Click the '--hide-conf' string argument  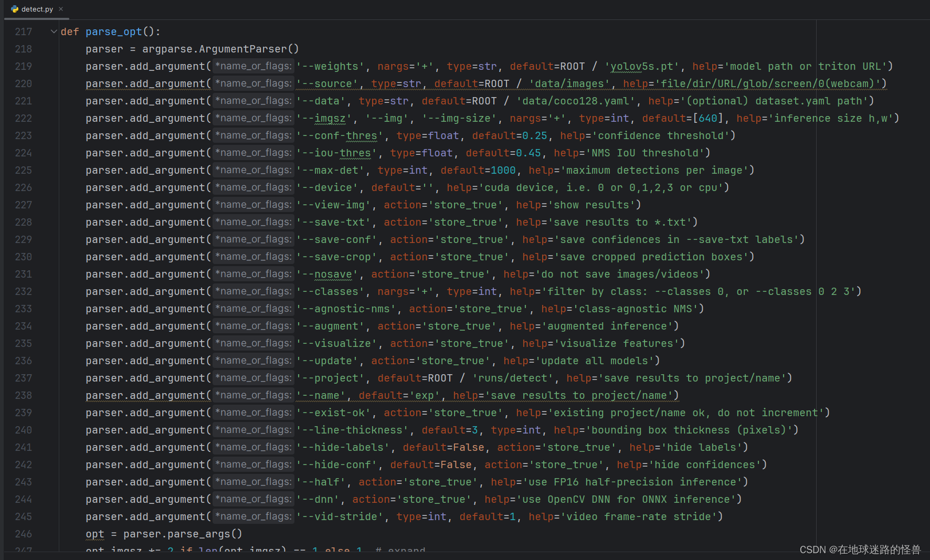pos(337,464)
